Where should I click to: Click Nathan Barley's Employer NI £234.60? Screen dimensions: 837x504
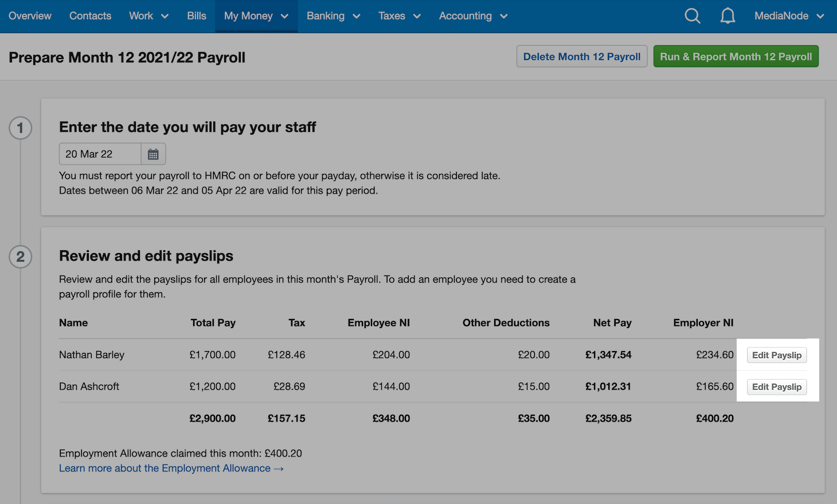click(x=715, y=355)
